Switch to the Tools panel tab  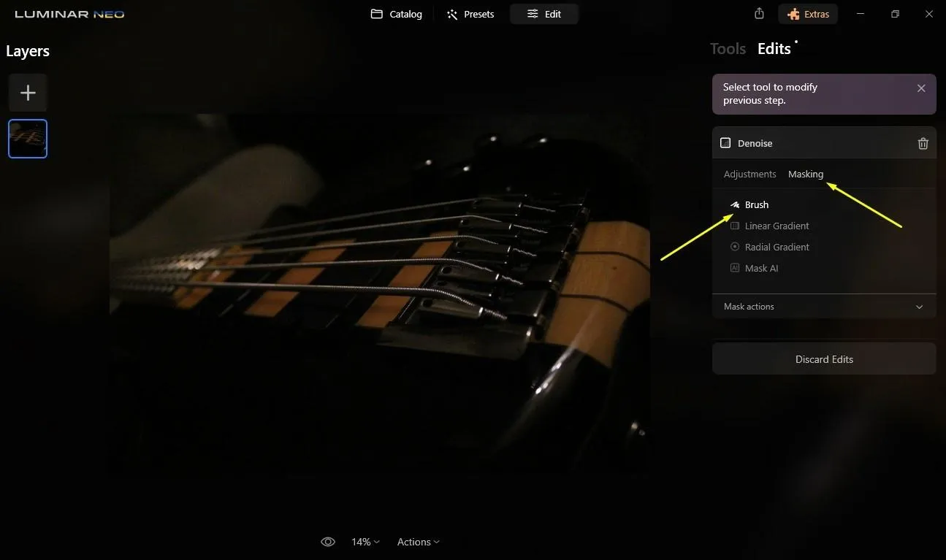click(728, 49)
